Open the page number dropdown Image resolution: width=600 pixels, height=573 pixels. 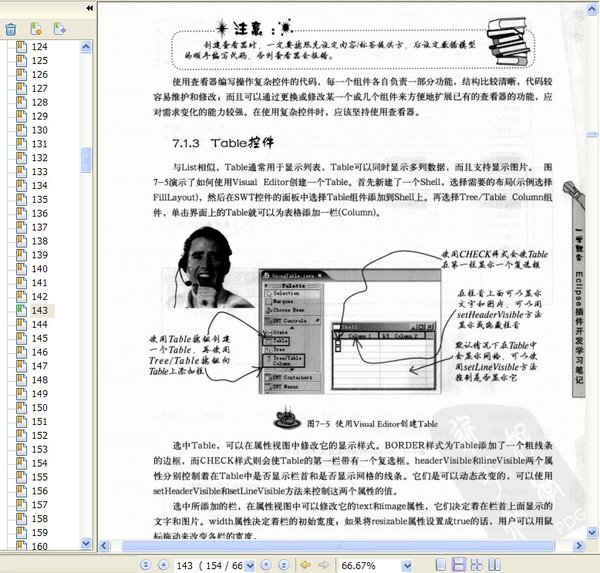click(x=250, y=565)
